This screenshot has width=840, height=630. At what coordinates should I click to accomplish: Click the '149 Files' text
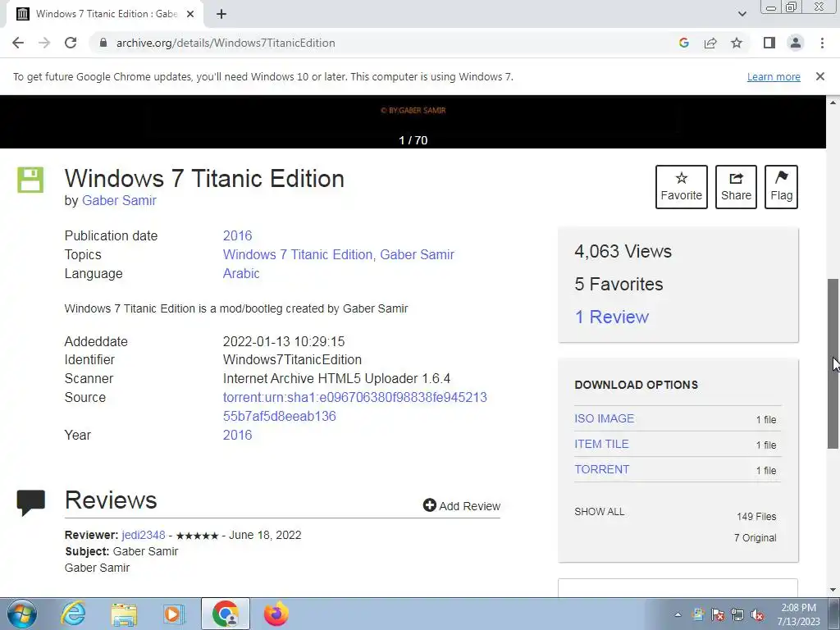(756, 517)
